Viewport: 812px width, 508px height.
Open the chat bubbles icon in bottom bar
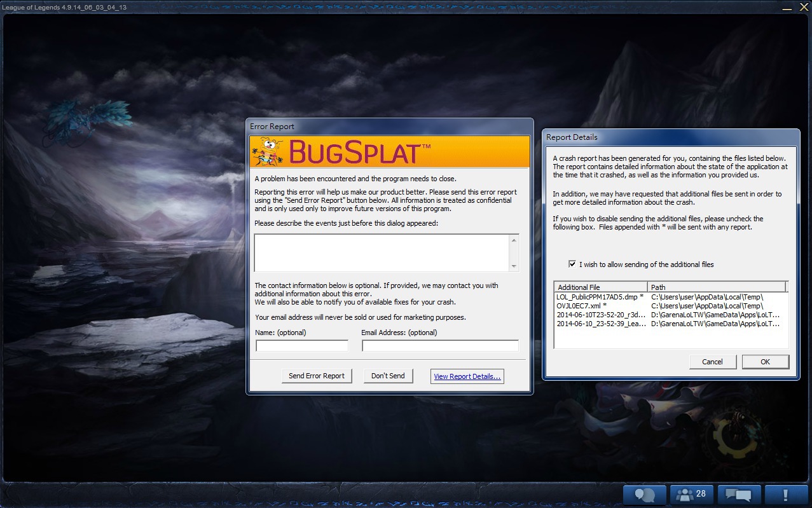[645, 495]
